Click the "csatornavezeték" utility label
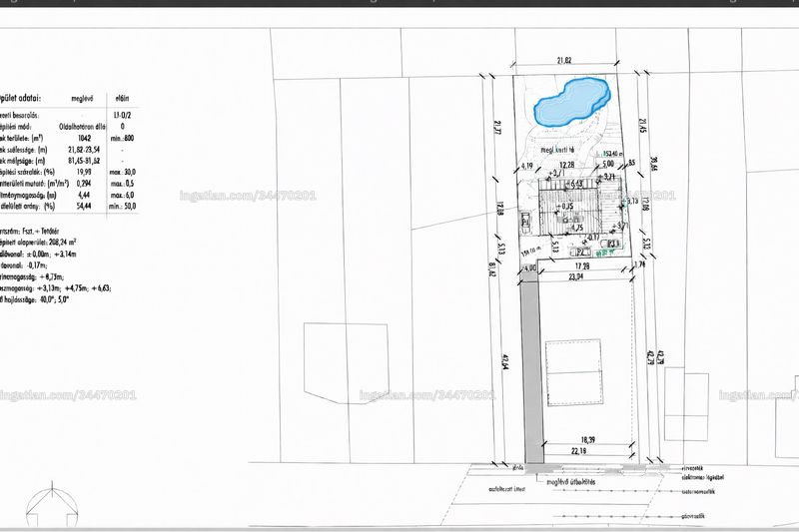 click(698, 491)
